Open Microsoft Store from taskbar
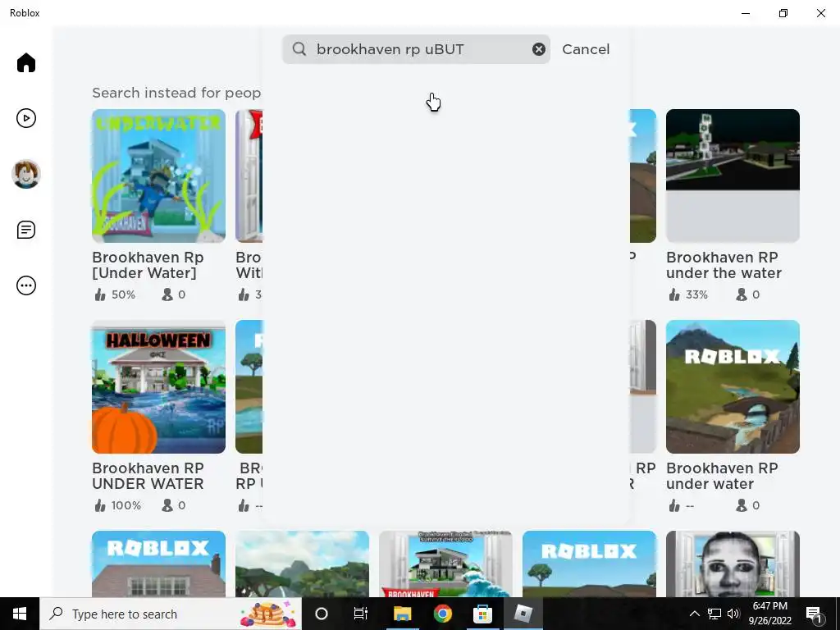The image size is (840, 630). coord(482,614)
